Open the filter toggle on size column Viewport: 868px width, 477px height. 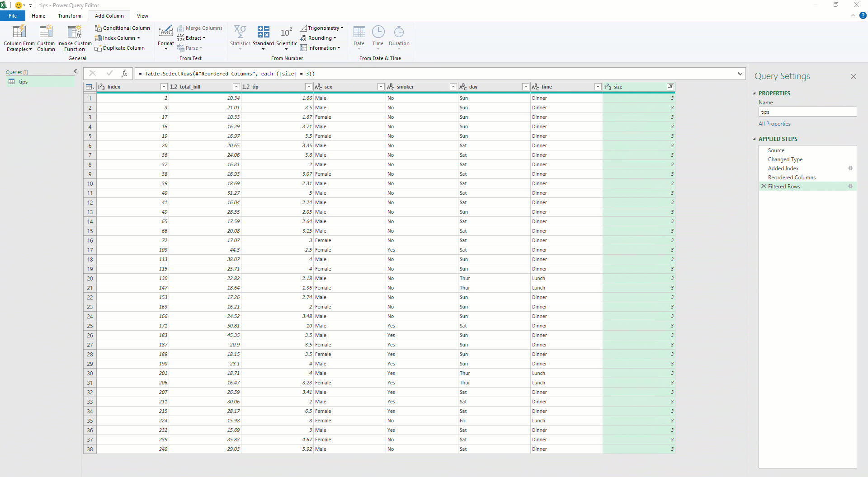coord(670,87)
